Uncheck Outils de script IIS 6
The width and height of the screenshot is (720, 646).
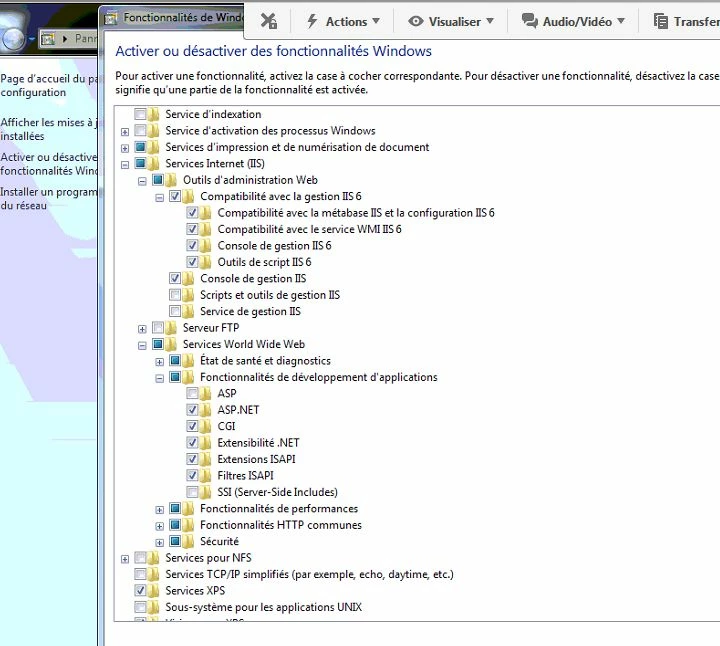192,262
